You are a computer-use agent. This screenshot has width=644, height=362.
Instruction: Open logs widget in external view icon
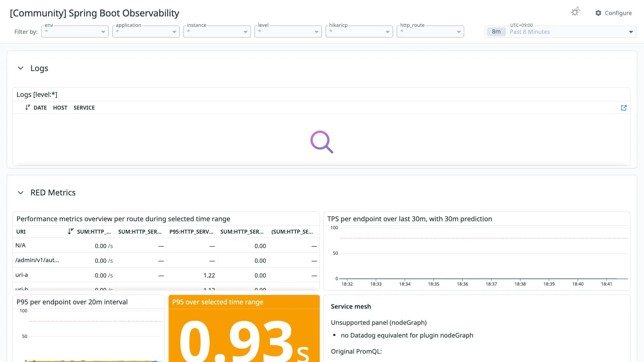pos(624,108)
